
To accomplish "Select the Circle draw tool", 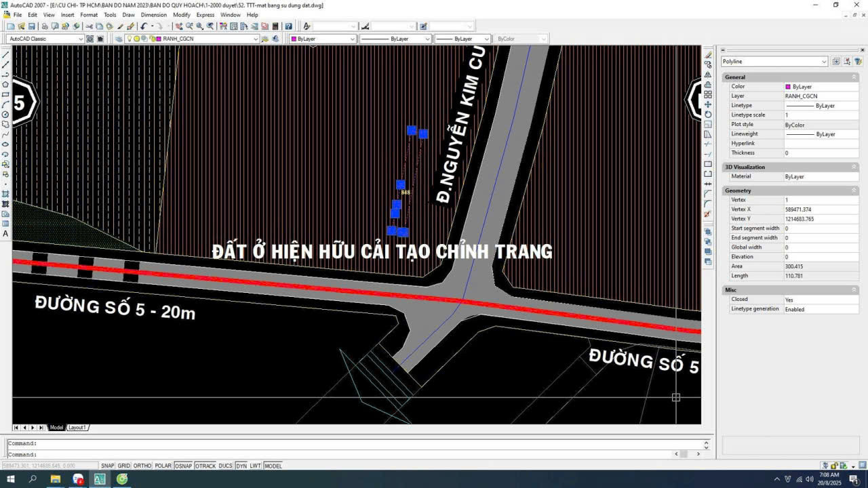I will (6, 115).
